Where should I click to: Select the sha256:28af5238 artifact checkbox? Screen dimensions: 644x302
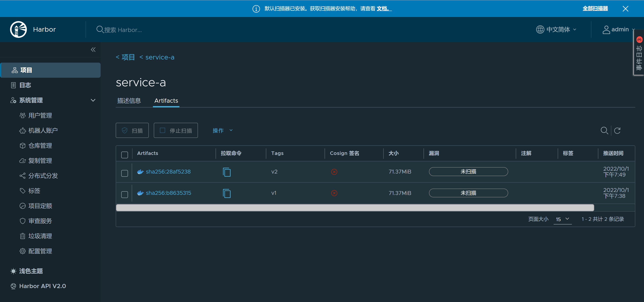point(124,173)
